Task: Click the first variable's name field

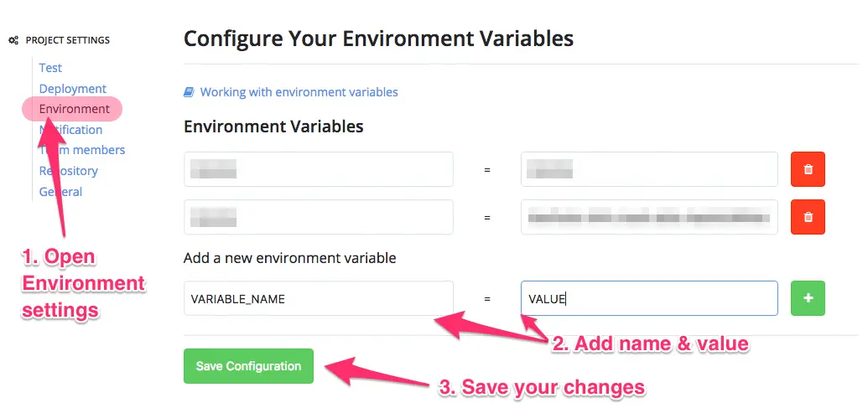Action: pos(319,169)
